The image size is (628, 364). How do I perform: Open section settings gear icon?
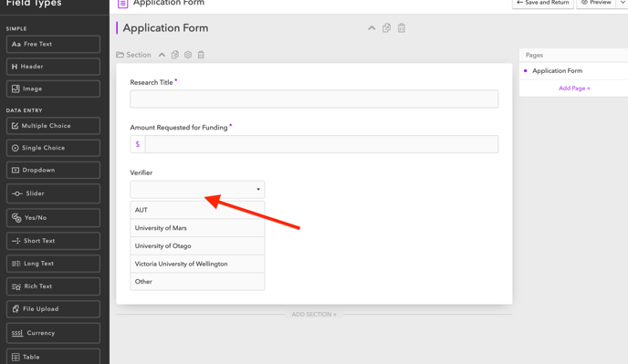click(x=188, y=55)
